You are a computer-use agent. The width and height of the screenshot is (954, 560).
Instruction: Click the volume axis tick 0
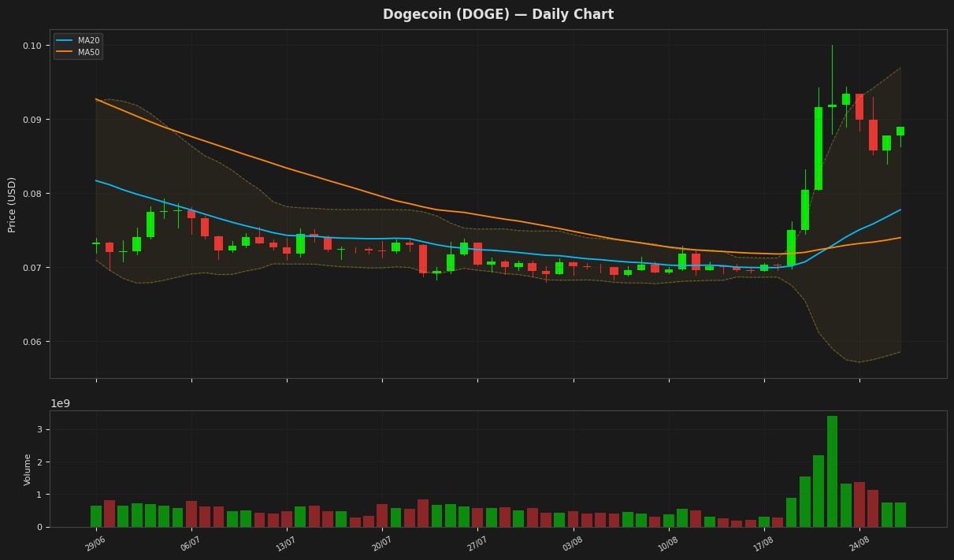point(40,527)
